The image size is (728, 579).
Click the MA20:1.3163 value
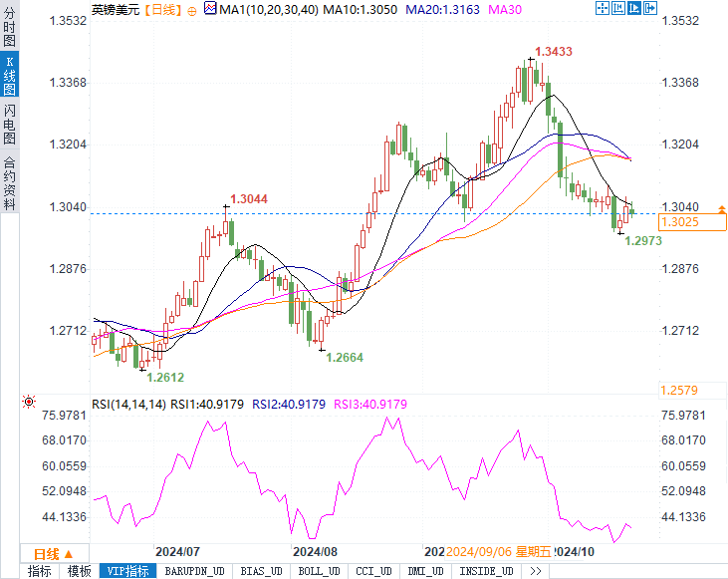pos(442,10)
